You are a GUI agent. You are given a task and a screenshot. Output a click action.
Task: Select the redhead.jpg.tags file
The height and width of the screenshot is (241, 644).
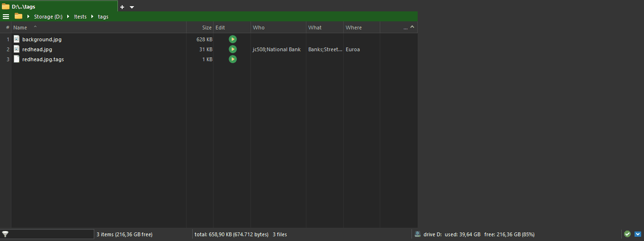(43, 59)
